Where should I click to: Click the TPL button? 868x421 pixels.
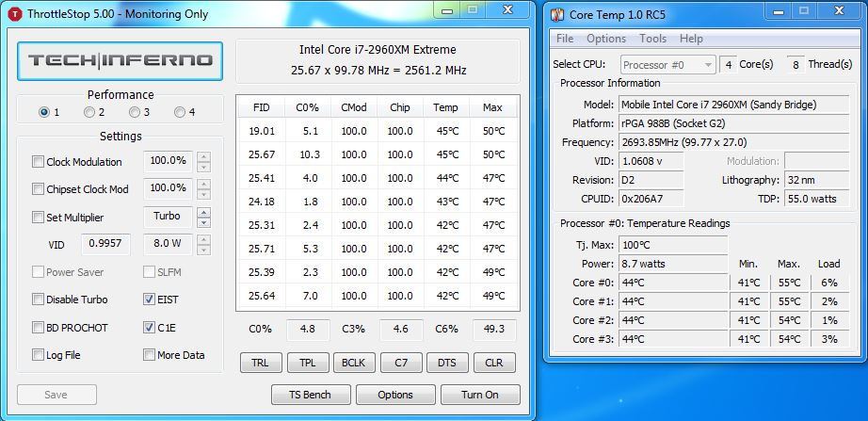coord(308,363)
